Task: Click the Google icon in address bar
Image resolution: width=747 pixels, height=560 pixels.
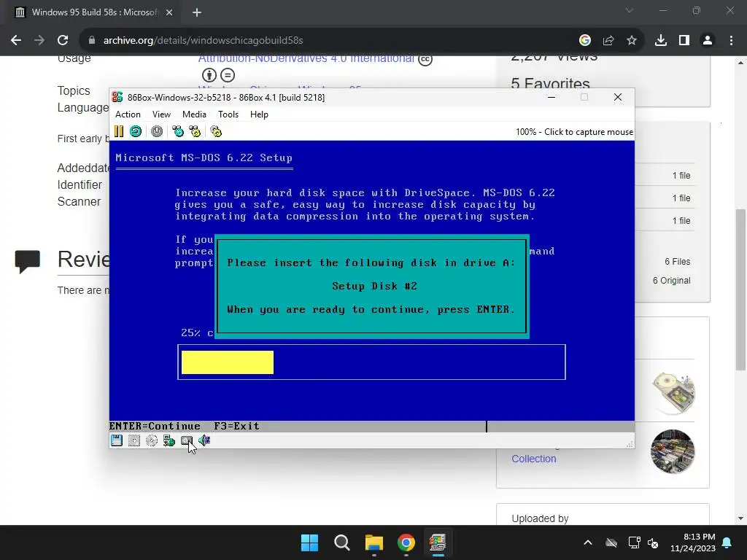Action: tap(585, 41)
